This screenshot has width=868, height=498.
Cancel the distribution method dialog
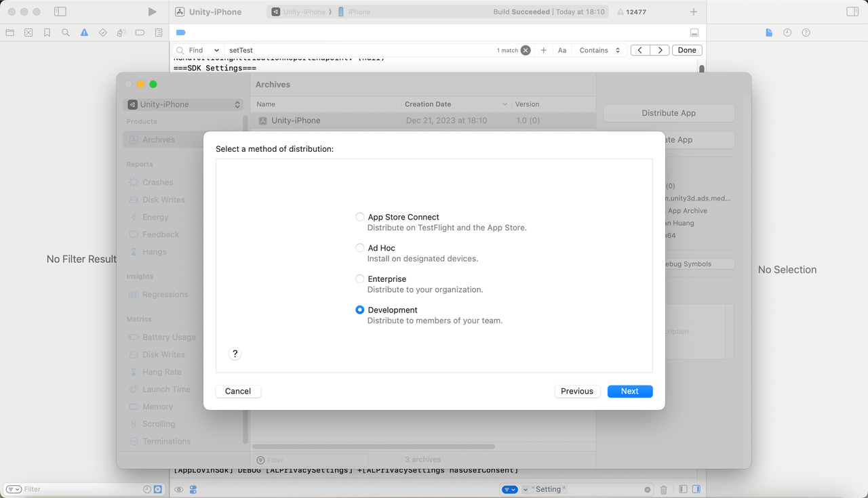coord(238,391)
